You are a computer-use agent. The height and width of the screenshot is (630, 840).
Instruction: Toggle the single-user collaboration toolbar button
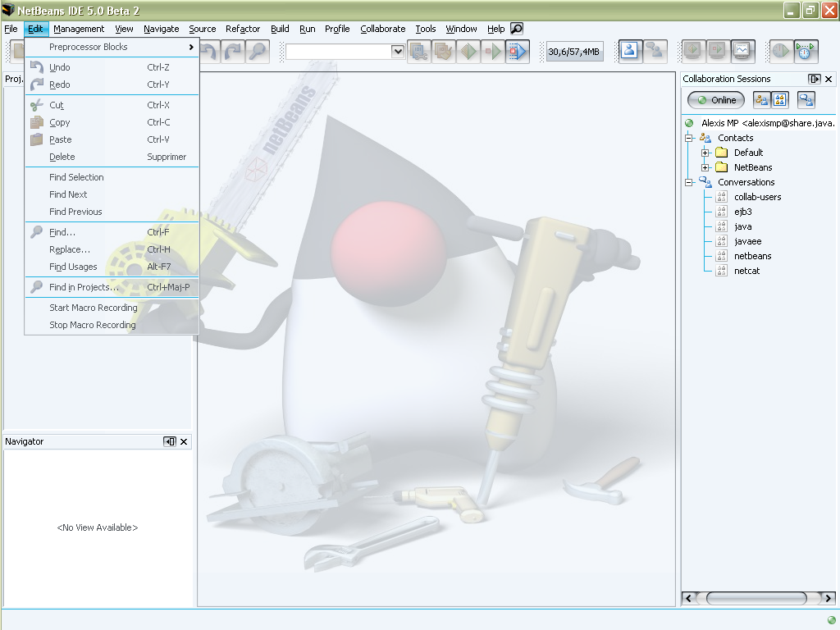pyautogui.click(x=629, y=52)
